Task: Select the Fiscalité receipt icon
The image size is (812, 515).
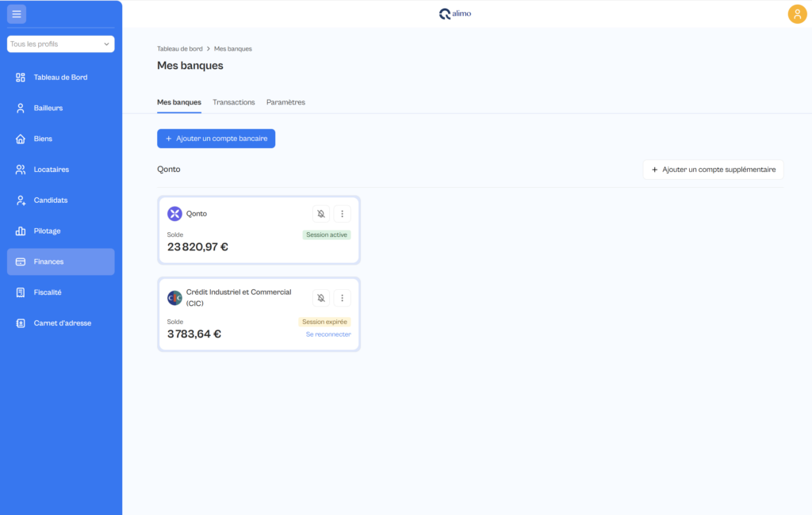Action: [x=20, y=292]
